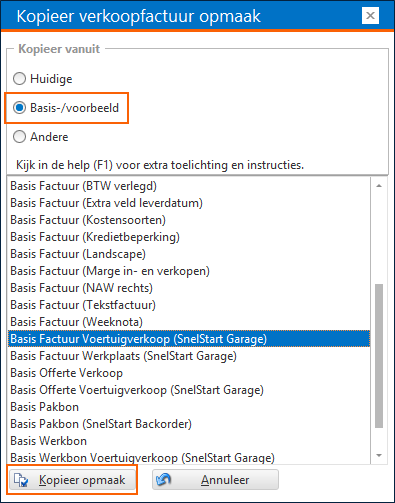Select Basis Offerte Verkoop
395x503 pixels.
[189, 373]
